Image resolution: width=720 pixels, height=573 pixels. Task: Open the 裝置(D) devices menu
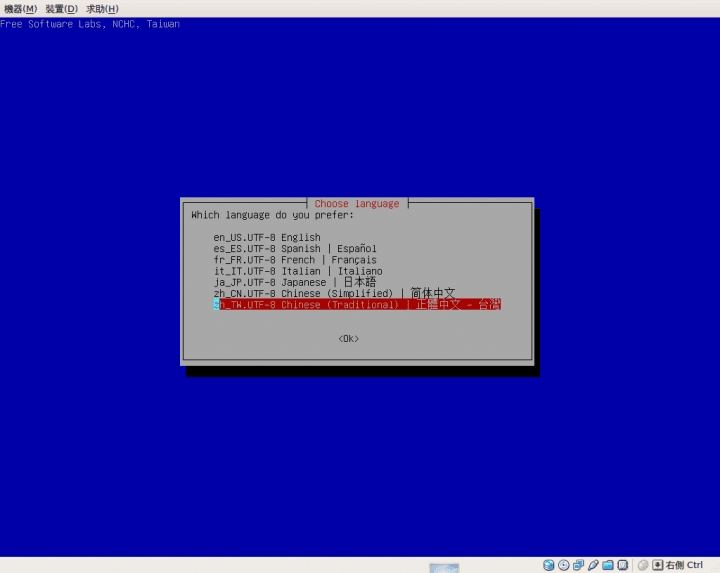(x=61, y=8)
